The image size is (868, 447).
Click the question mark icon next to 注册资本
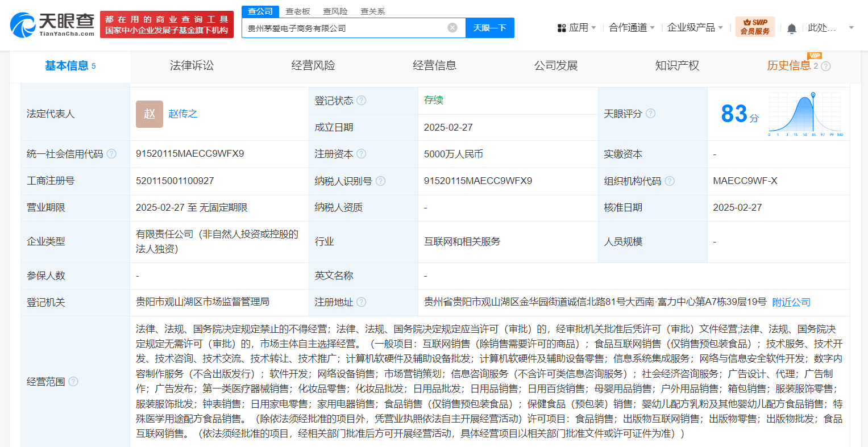point(362,154)
